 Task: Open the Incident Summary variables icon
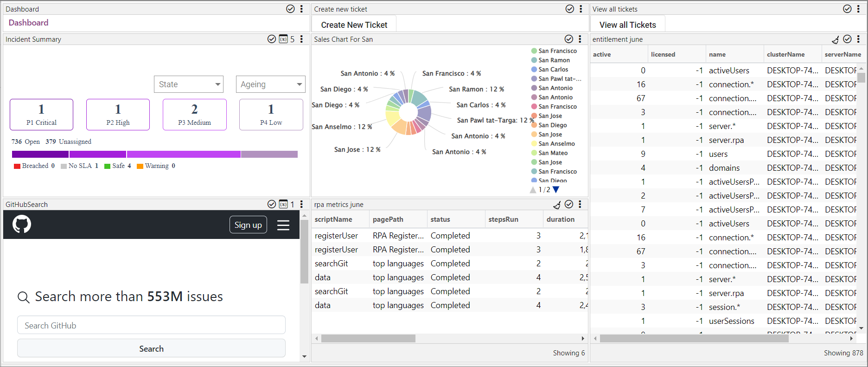[283, 39]
